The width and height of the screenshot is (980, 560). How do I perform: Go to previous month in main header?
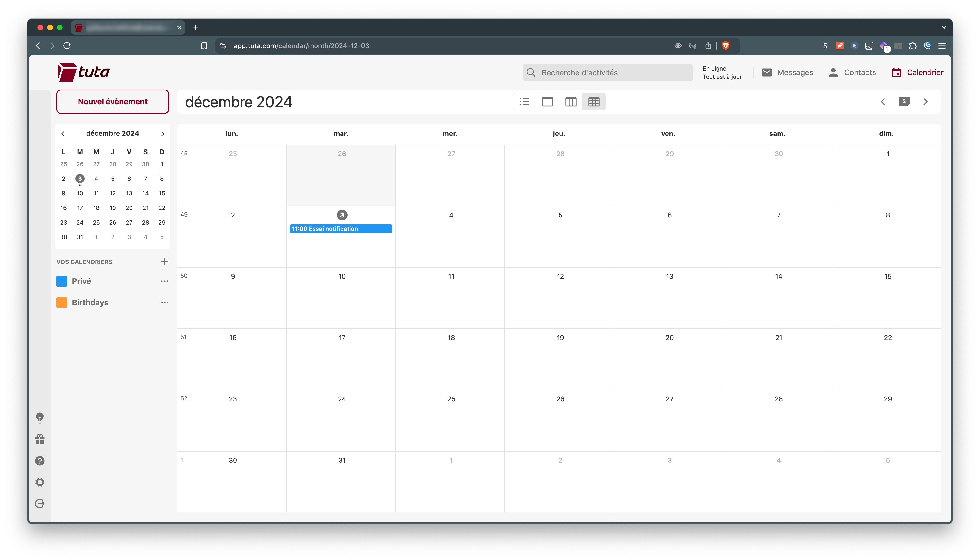(x=883, y=102)
